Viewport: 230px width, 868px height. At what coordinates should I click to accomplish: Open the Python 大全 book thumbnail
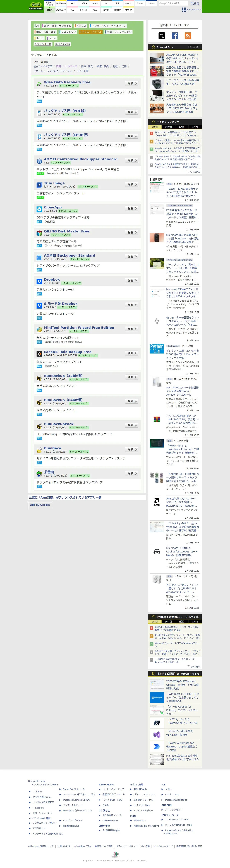157,348
